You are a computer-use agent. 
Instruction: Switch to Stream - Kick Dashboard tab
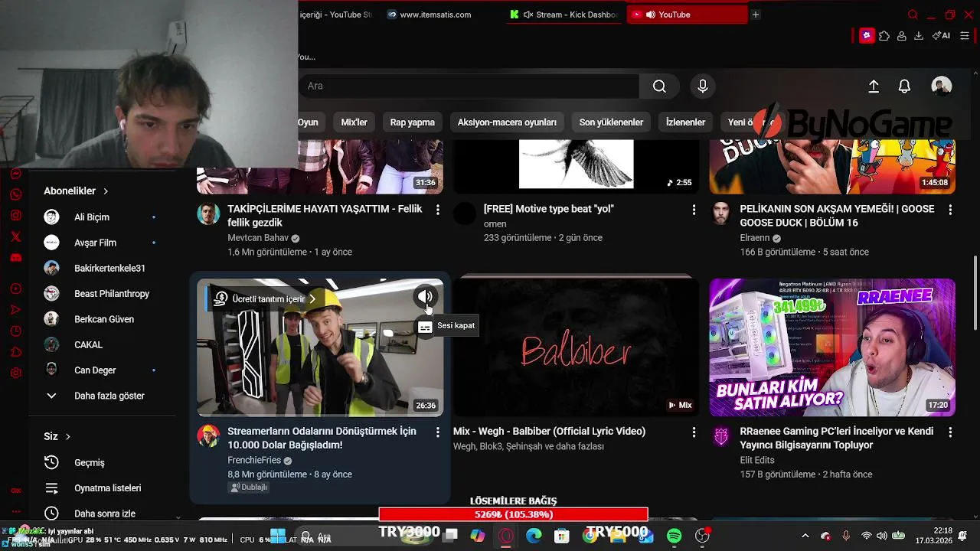(x=567, y=15)
